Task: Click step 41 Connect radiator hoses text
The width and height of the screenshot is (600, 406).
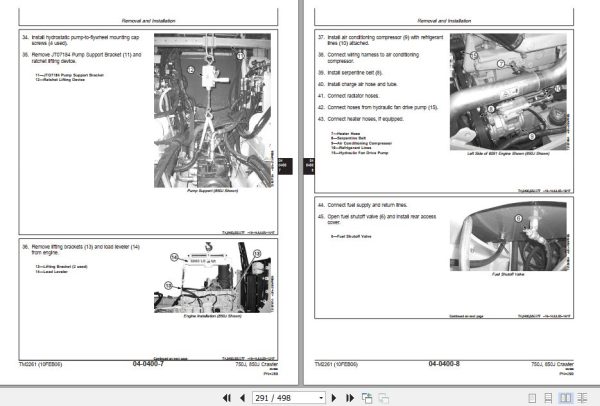Action: coord(349,96)
